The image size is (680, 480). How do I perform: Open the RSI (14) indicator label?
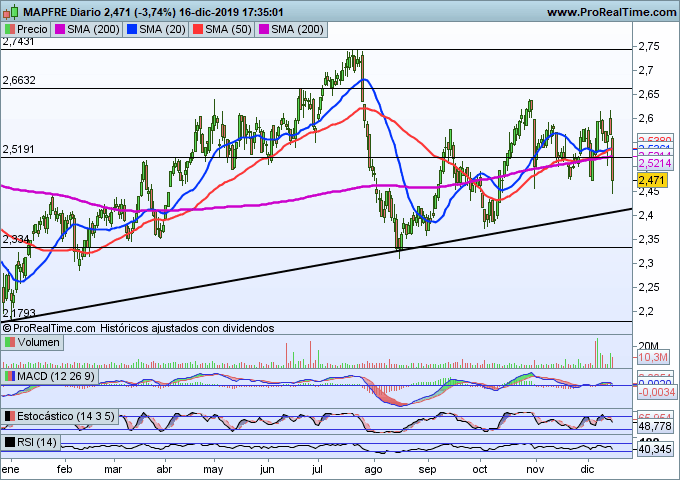coord(31,442)
